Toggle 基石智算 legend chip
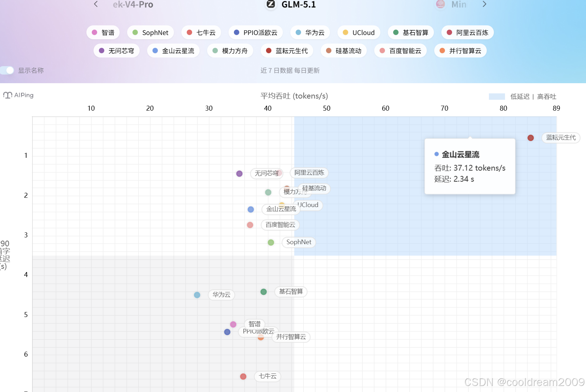The image size is (586, 392). pos(411,32)
